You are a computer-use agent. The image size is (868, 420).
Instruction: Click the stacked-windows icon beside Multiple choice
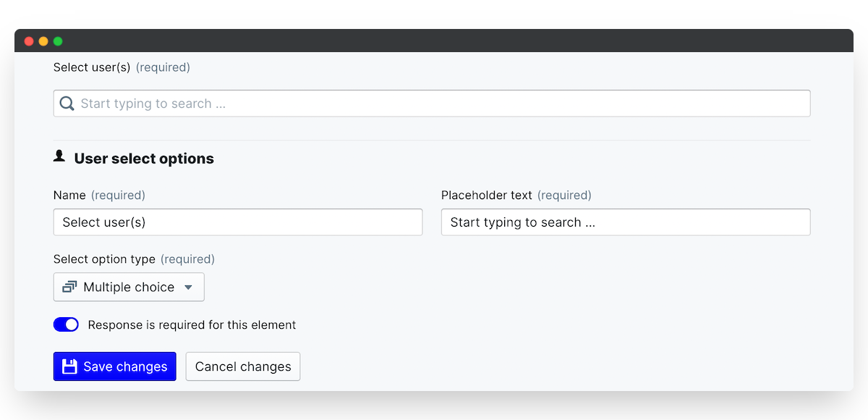(x=69, y=287)
